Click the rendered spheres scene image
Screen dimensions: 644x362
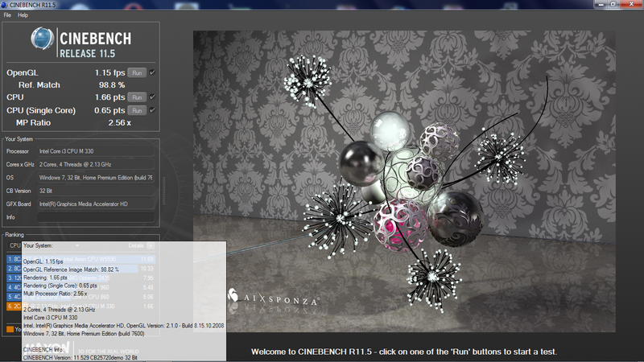[x=404, y=181]
